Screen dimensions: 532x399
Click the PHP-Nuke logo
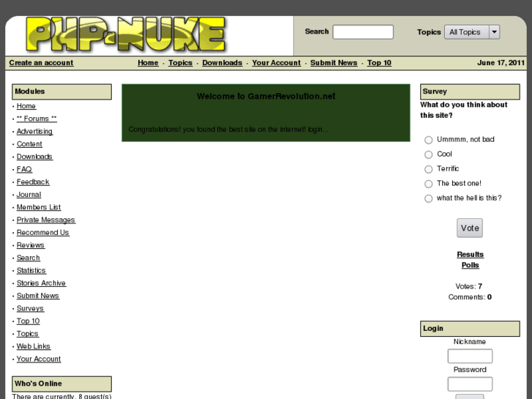pyautogui.click(x=126, y=34)
